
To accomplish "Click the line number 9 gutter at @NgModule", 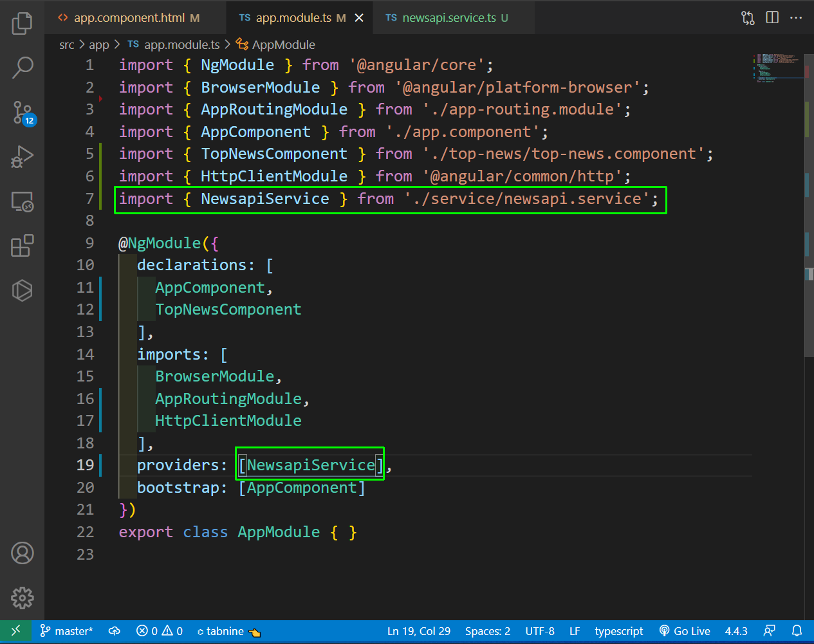I will point(89,243).
